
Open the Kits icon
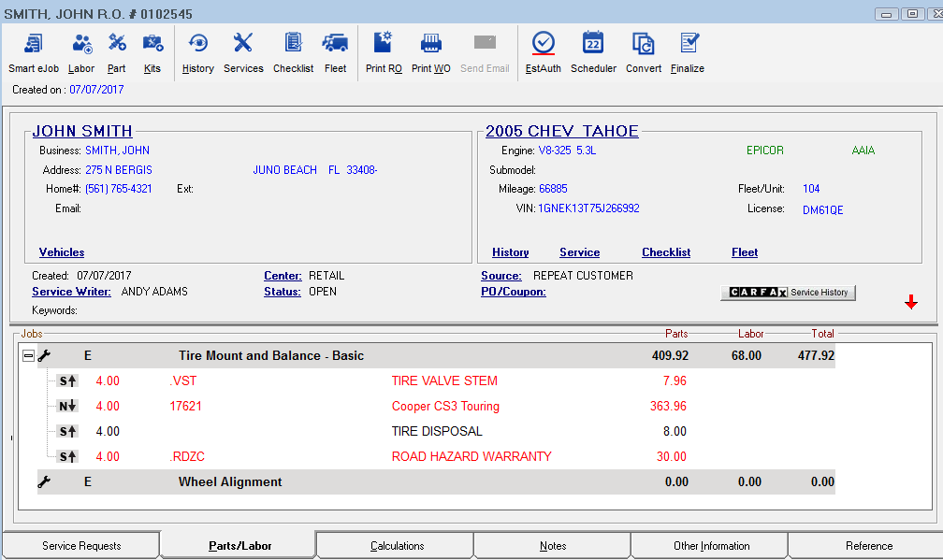pyautogui.click(x=152, y=51)
